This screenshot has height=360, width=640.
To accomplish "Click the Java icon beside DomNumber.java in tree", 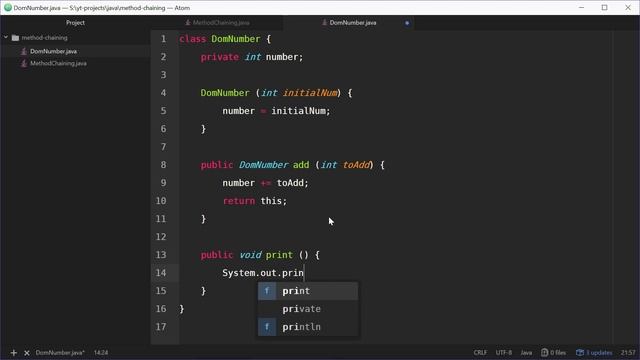I will pos(24,51).
